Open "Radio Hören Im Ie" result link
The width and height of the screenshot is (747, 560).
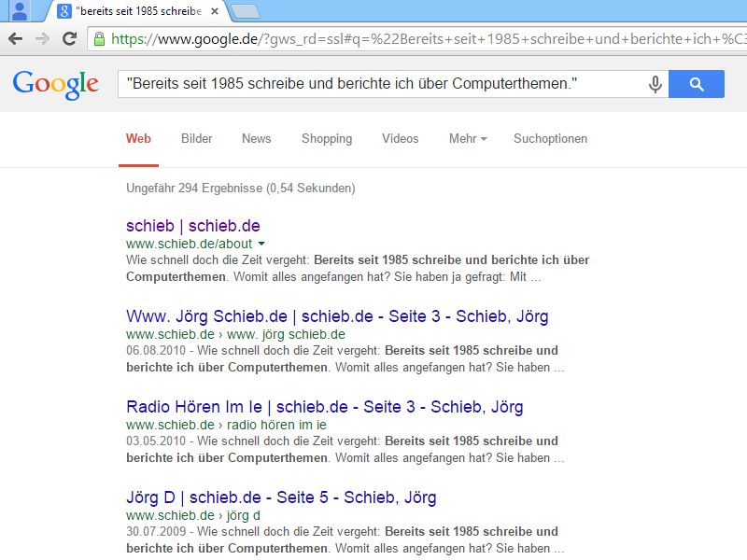pos(324,407)
